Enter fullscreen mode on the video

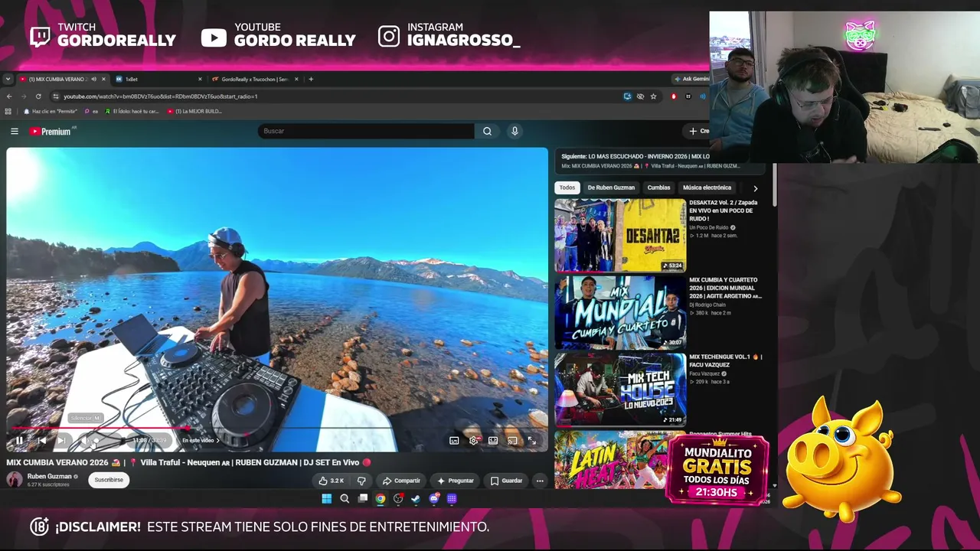tap(532, 440)
